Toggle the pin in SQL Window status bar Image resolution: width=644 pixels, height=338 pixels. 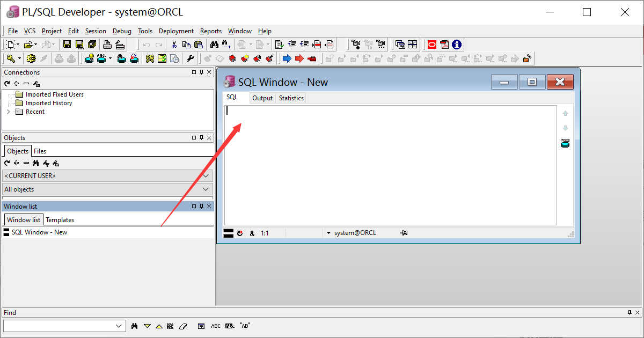404,233
